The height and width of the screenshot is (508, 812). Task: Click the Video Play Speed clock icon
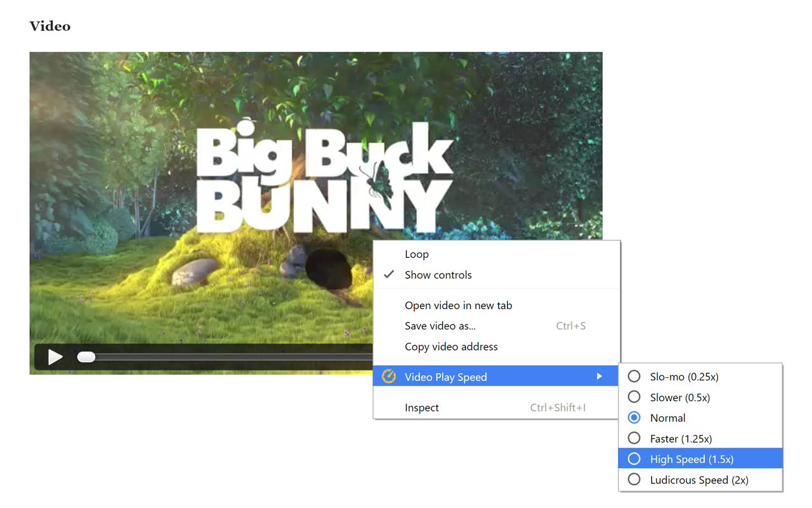pos(389,377)
